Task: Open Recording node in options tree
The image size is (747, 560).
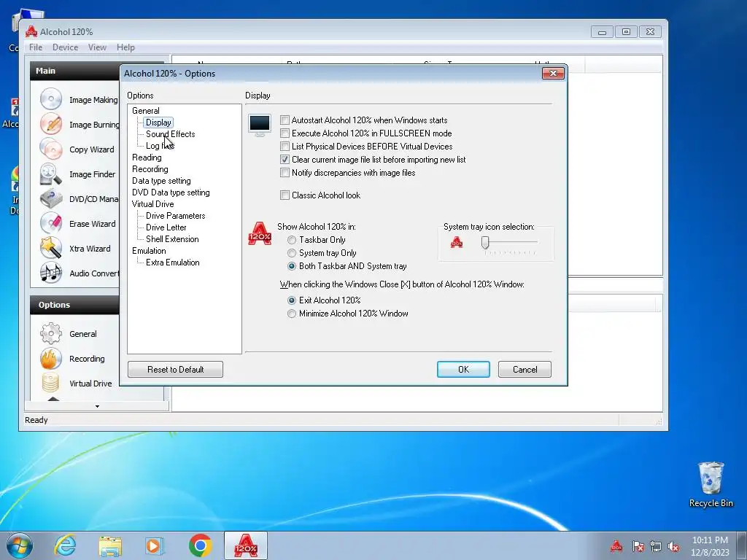Action: pos(150,169)
